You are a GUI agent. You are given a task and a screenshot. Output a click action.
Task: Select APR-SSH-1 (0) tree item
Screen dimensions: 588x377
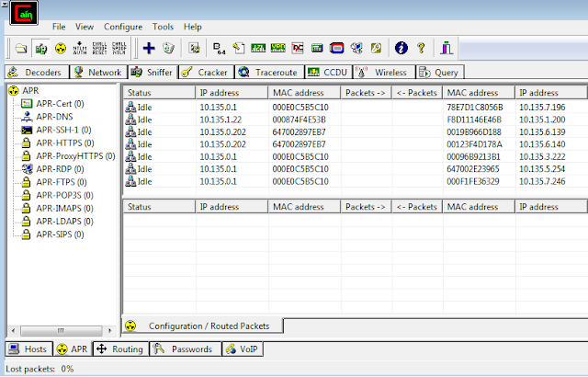coord(63,130)
